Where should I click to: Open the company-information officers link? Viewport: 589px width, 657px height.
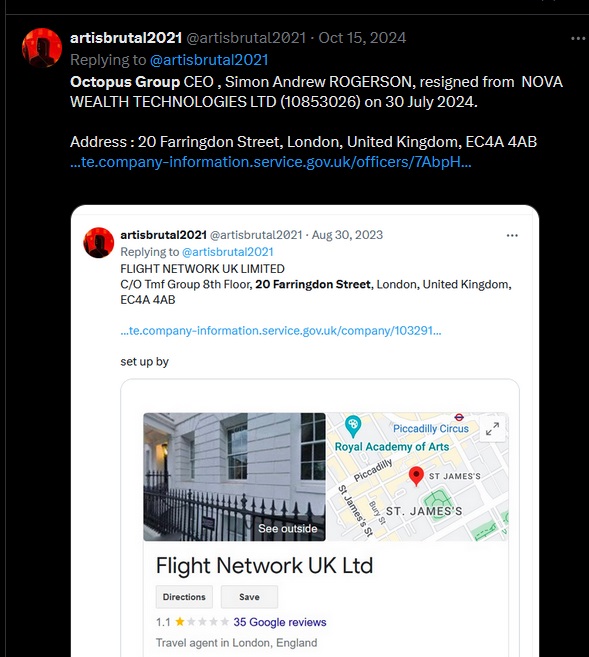271,162
